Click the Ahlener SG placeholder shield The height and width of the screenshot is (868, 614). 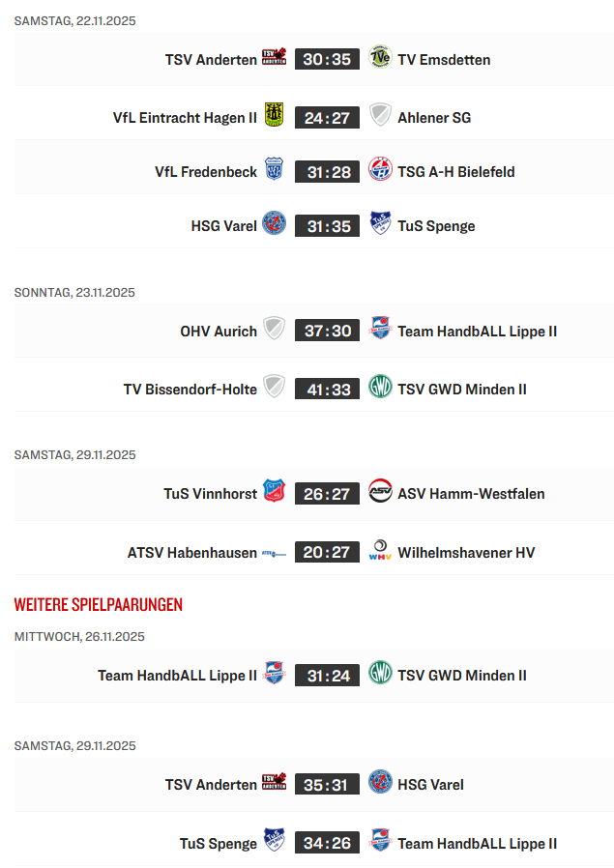(x=380, y=116)
